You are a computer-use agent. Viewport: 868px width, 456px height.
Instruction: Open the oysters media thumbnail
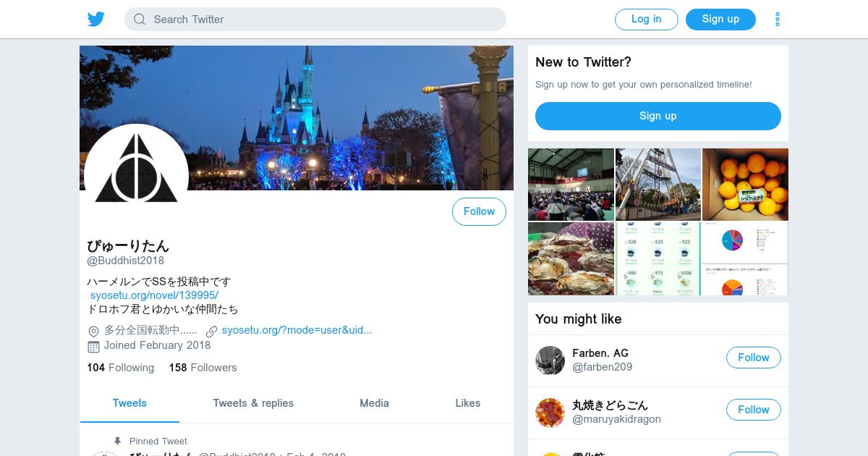571,258
